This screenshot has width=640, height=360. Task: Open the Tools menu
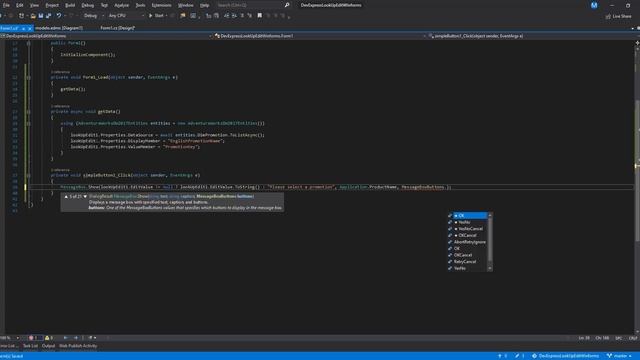[x=140, y=5]
